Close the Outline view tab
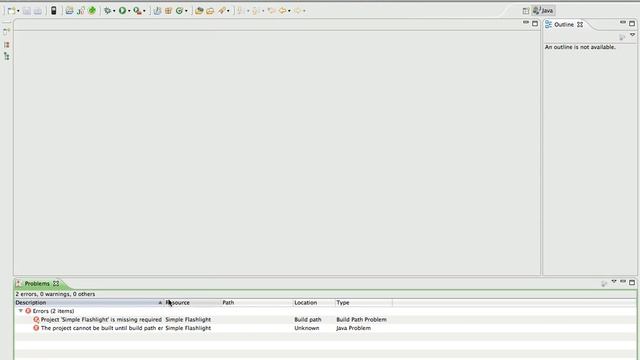 580,24
